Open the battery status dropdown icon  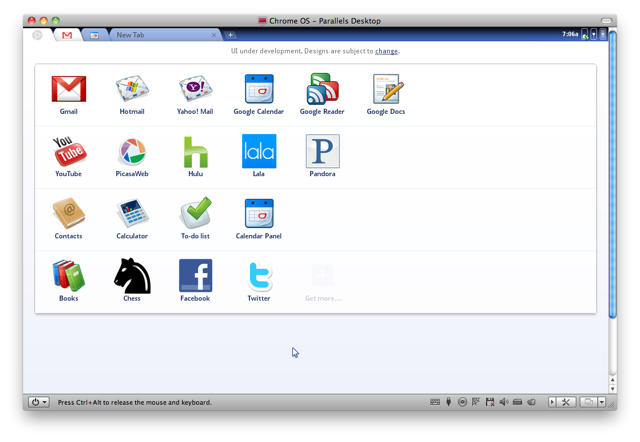[x=594, y=34]
